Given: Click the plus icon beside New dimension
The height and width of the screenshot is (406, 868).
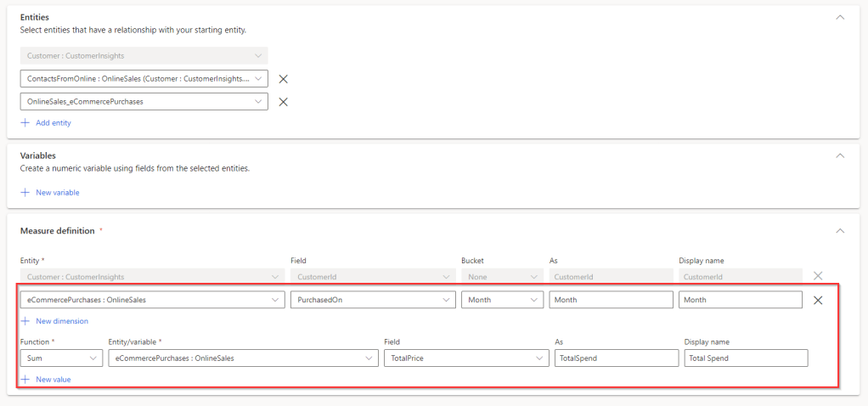Looking at the screenshot, I should (25, 321).
